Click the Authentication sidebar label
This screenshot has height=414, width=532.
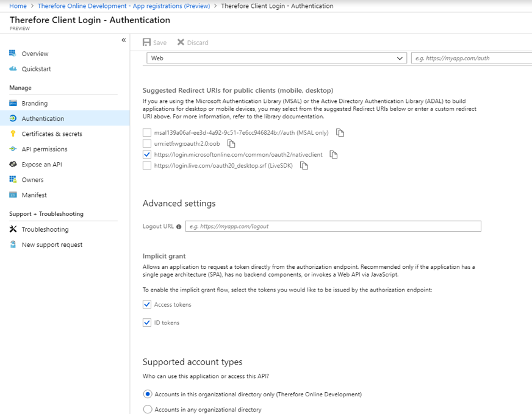pos(43,118)
